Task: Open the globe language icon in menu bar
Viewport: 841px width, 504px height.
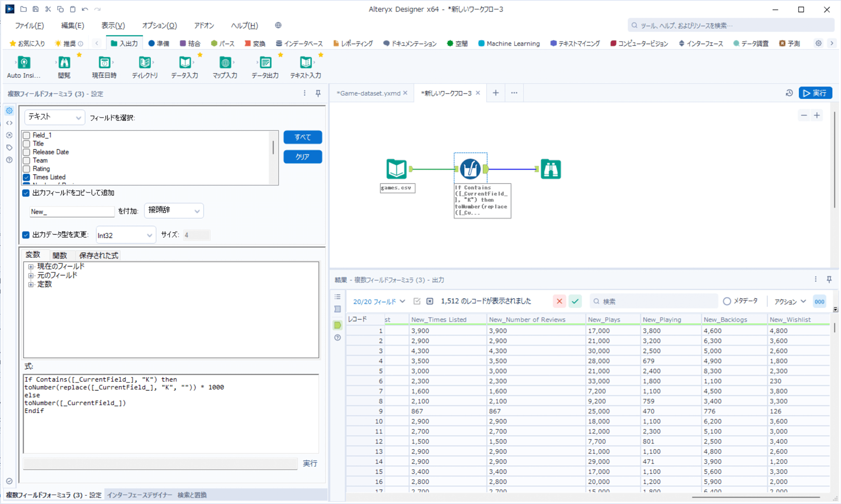Action: pos(278,25)
